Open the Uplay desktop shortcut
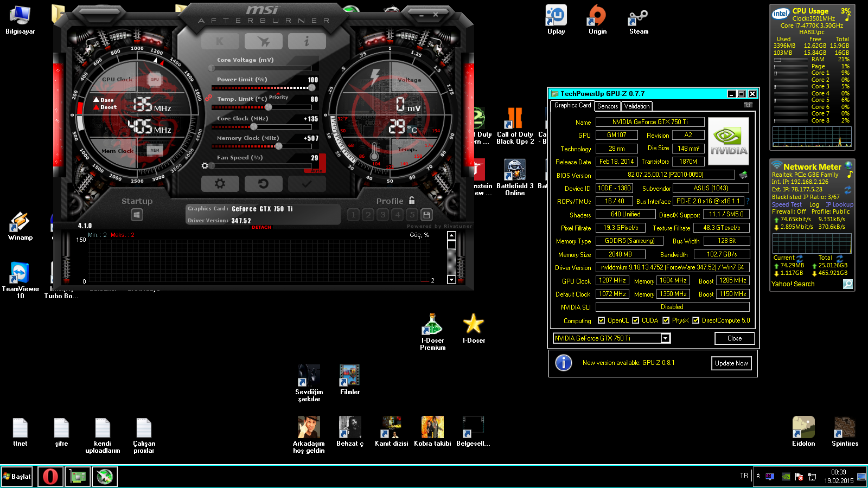This screenshot has height=488, width=868. click(x=556, y=20)
